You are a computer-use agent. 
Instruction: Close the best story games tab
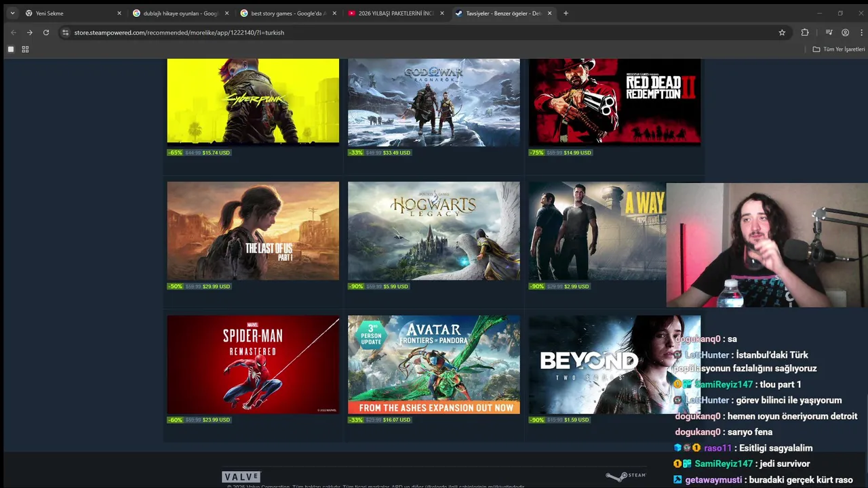coord(334,13)
